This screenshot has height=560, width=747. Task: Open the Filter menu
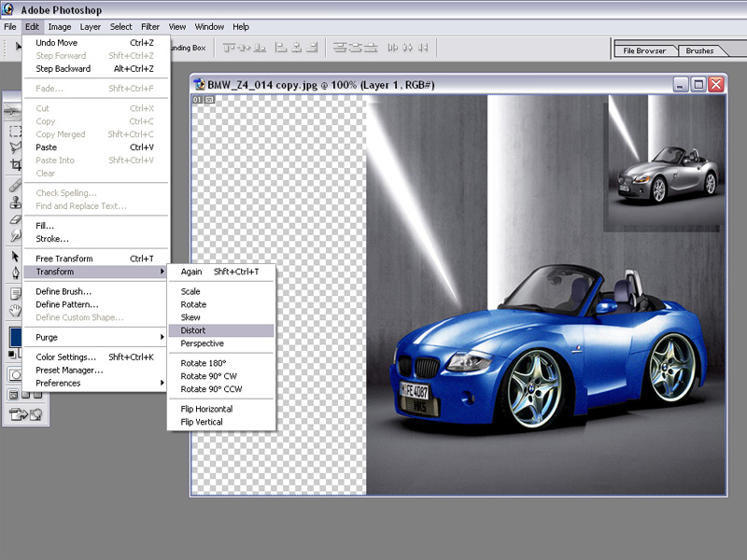click(x=150, y=27)
